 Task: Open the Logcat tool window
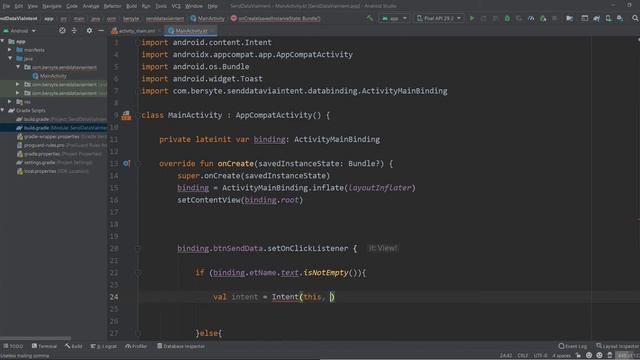[104, 346]
